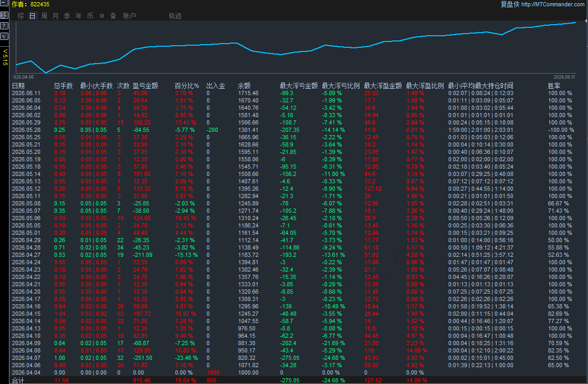Viewport: 588px width, 384px height.
Task: Click the 移 (move) panel button
Action: (4, 15)
